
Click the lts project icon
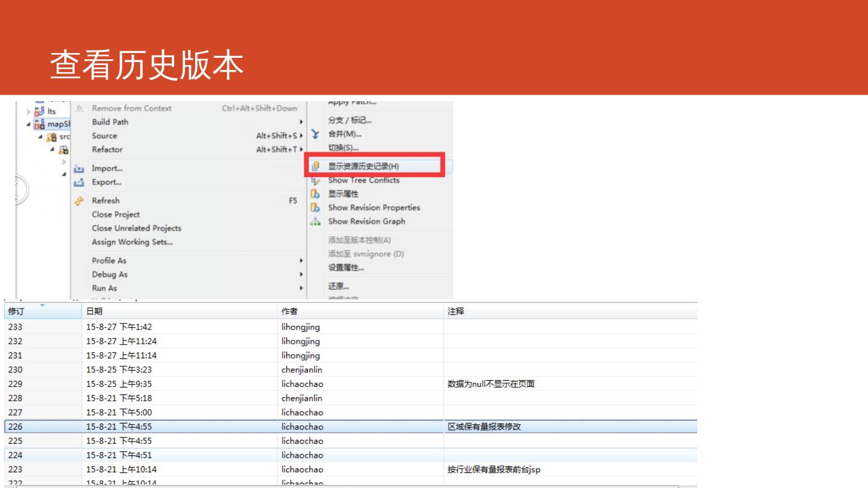pos(40,111)
